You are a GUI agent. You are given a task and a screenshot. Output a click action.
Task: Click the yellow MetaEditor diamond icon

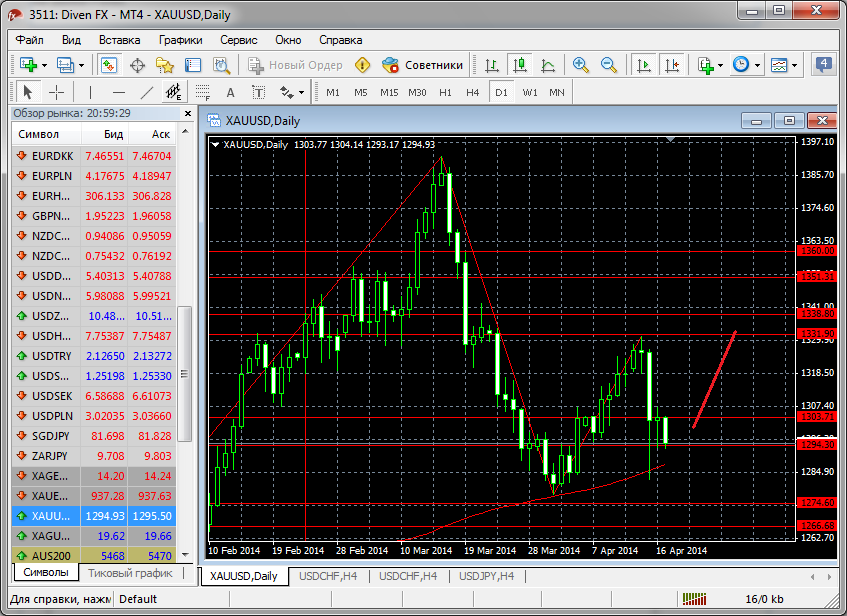tap(362, 65)
